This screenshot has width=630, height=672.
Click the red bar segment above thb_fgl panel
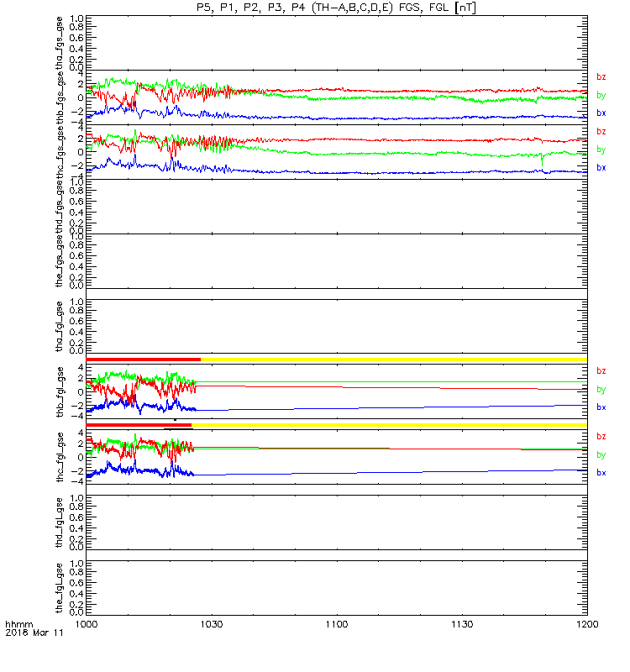point(143,360)
